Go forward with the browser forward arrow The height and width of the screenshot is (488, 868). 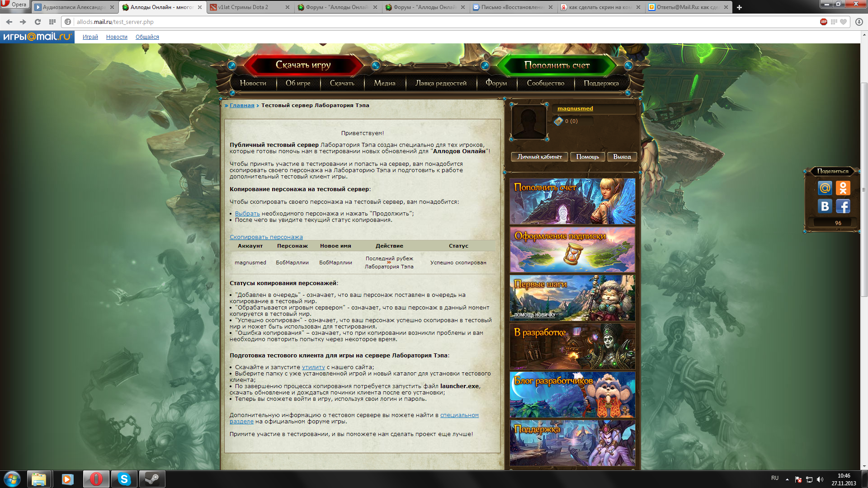pyautogui.click(x=23, y=22)
